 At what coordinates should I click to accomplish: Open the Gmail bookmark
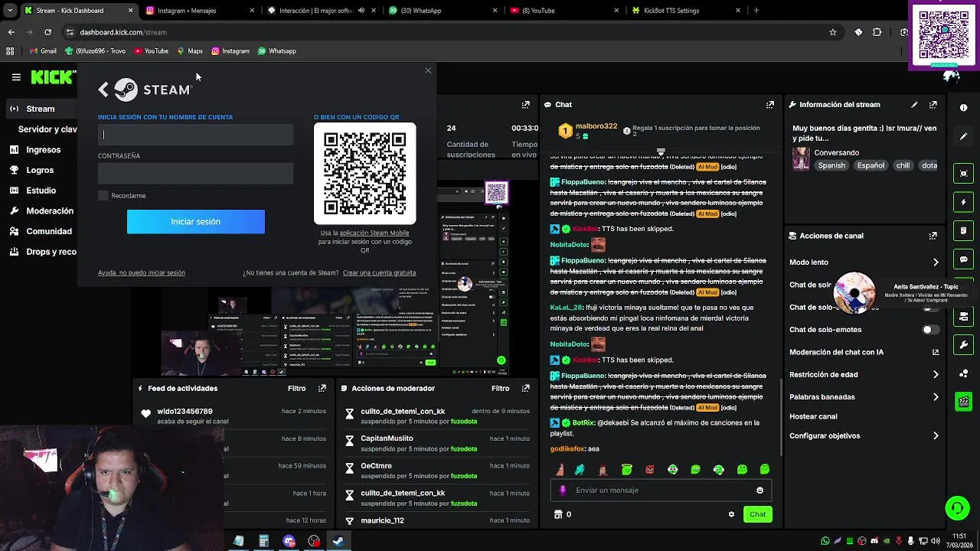[x=42, y=51]
